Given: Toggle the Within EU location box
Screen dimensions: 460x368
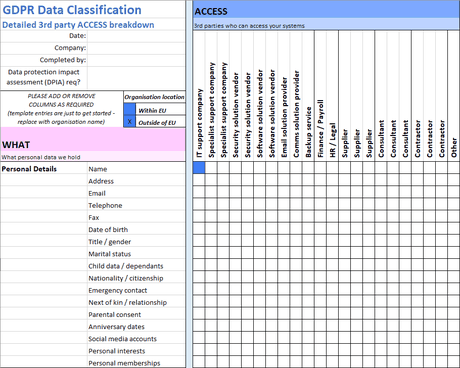Looking at the screenshot, I should pyautogui.click(x=129, y=109).
